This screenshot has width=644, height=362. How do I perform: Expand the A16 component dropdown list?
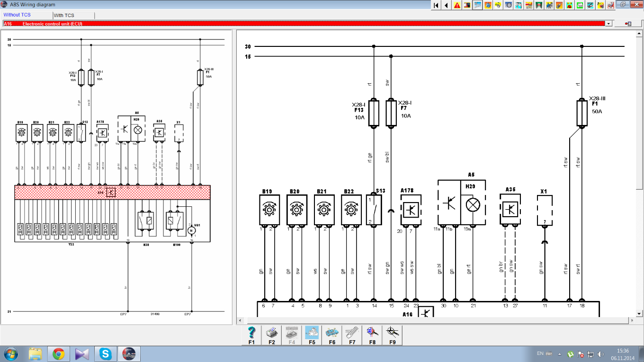point(608,24)
